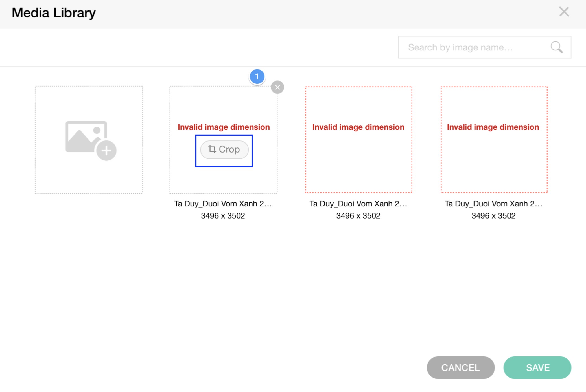Click the add image placeholder icon

[x=91, y=140]
